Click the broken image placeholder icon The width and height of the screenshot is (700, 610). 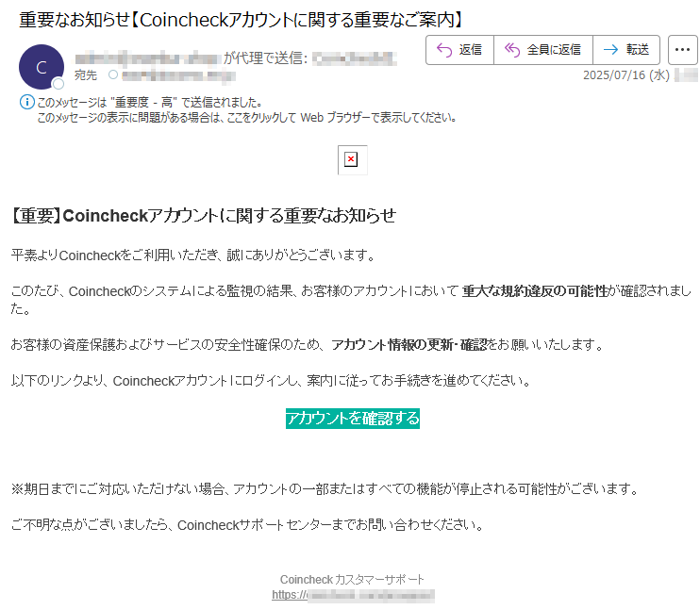coord(352,159)
